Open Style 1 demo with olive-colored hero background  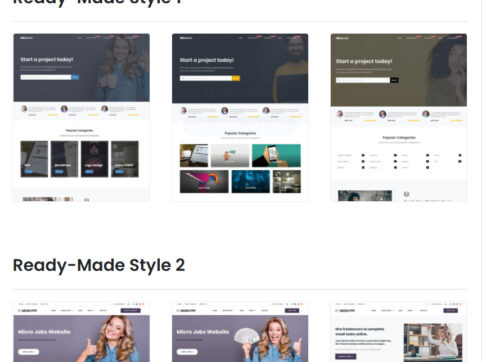click(x=399, y=117)
